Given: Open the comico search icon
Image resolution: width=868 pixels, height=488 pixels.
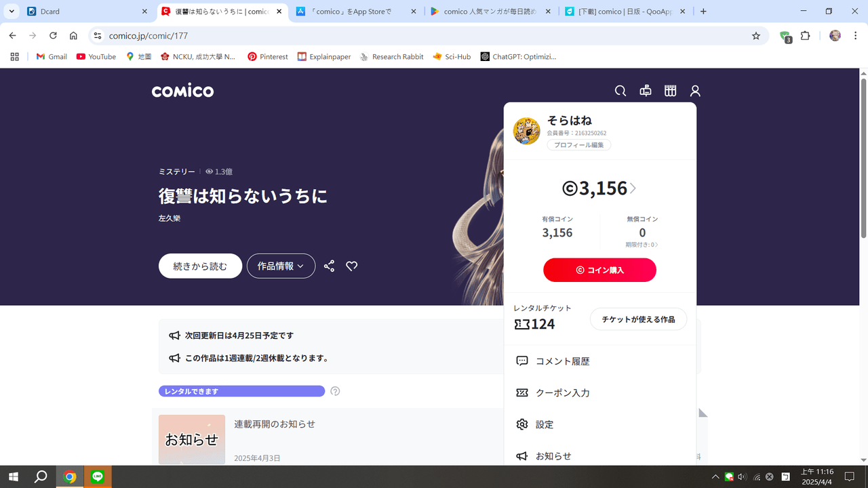Looking at the screenshot, I should [620, 91].
